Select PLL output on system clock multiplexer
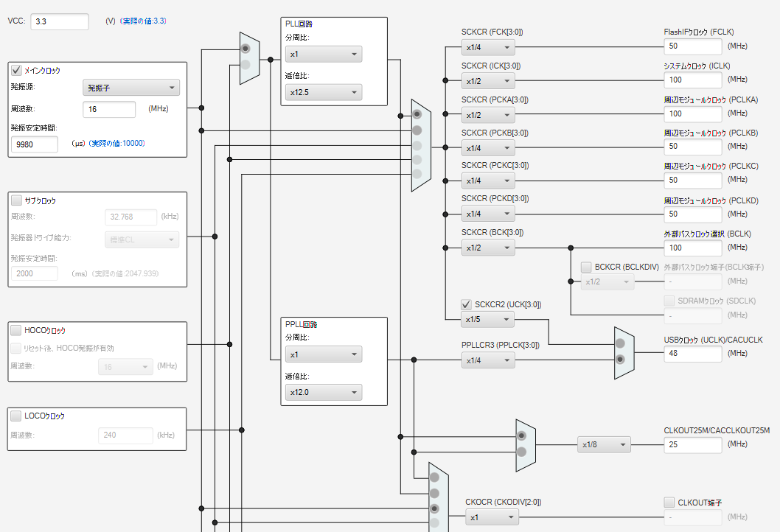The image size is (780, 532). [x=417, y=114]
